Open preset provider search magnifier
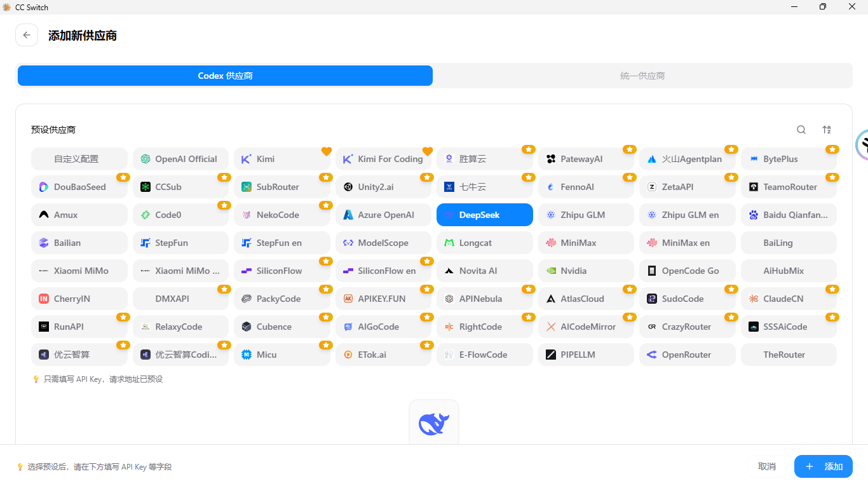868x488 pixels. (x=801, y=130)
